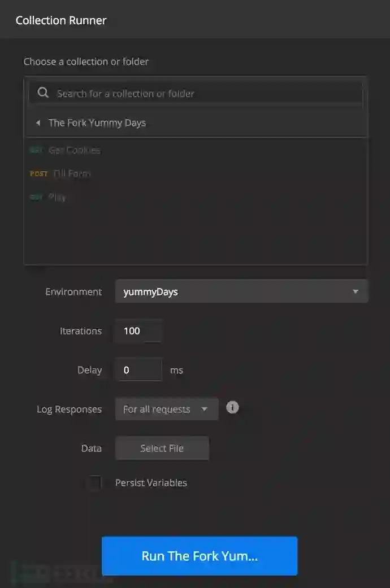Click the Delay milliseconds input field
The image size is (390, 588).
[138, 371]
